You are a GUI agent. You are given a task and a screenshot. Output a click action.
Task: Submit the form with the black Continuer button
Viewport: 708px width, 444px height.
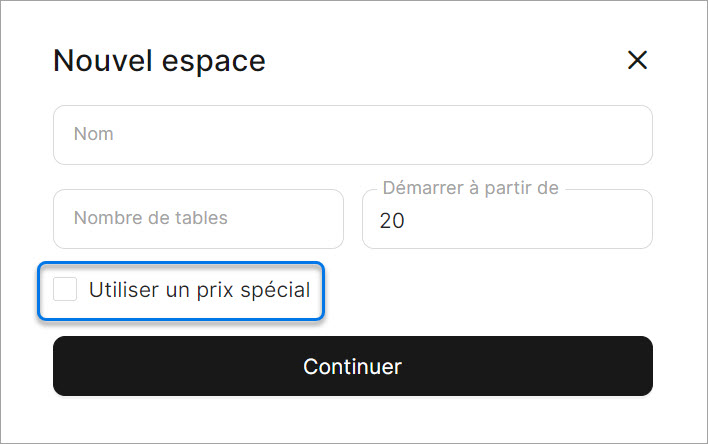coord(352,366)
